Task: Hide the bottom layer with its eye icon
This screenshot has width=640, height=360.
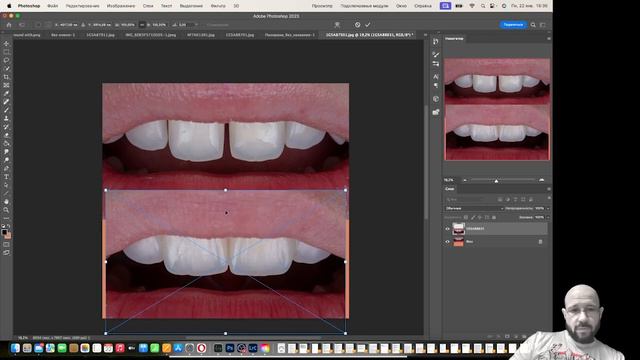Action: (447, 242)
